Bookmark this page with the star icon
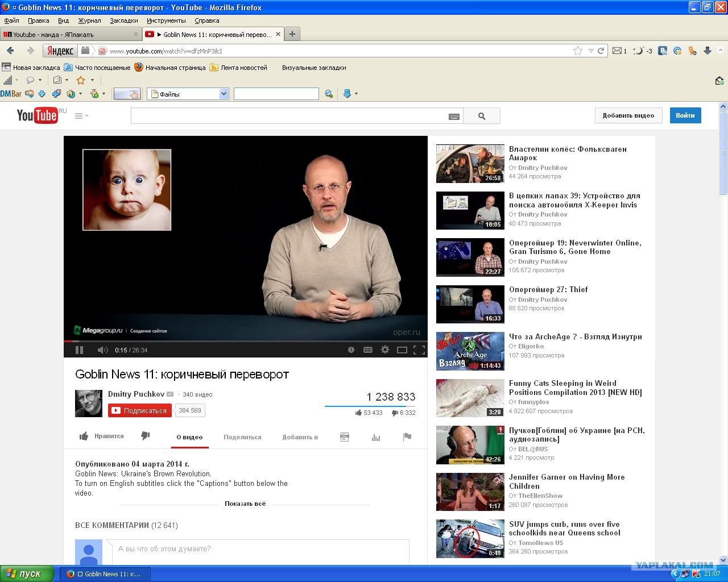The height and width of the screenshot is (582, 728). tap(578, 51)
